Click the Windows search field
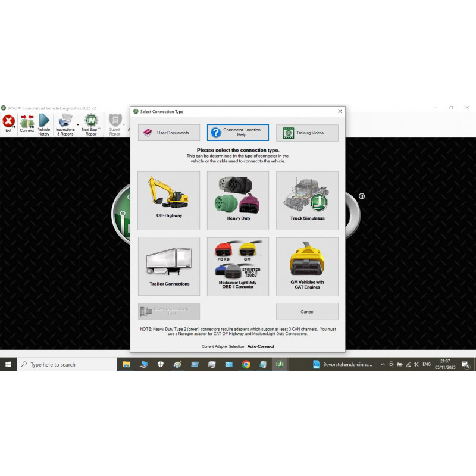Viewport: 476px width, 476px height. coord(65,364)
